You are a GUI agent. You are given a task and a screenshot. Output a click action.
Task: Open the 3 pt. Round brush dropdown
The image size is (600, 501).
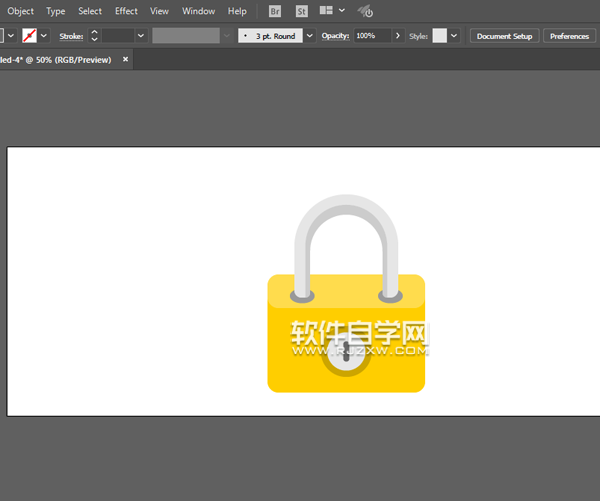(x=309, y=36)
